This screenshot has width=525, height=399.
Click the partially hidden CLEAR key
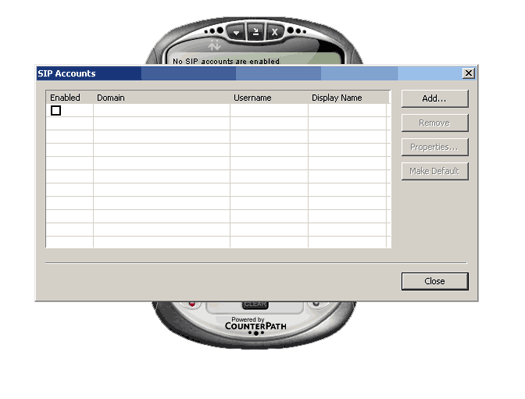255,305
